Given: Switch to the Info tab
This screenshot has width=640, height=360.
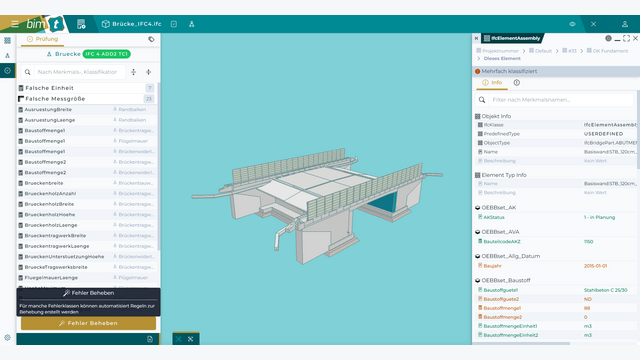Looking at the screenshot, I should 492,82.
